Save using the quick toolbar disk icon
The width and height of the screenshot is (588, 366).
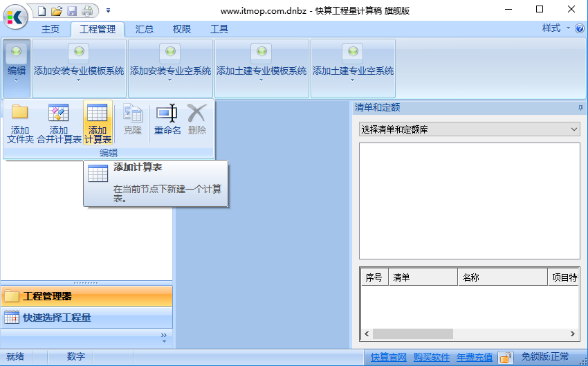tap(72, 11)
